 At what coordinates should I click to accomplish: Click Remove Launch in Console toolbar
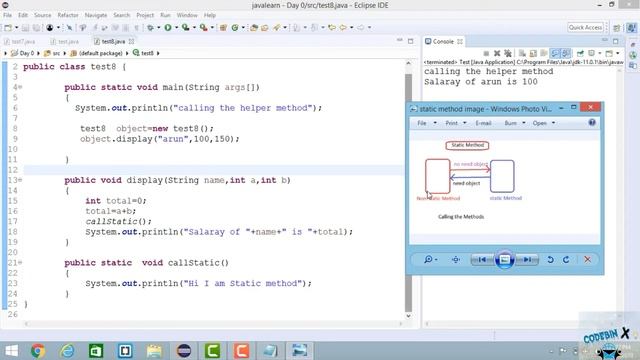[x=497, y=53]
